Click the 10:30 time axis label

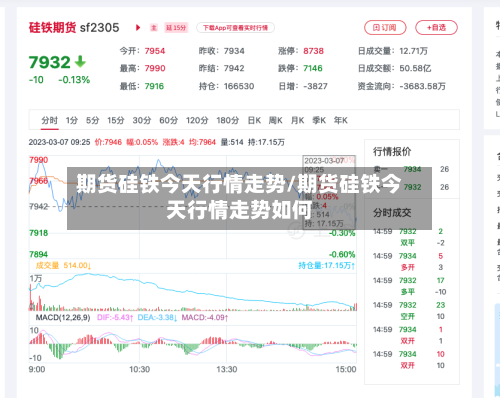[x=139, y=369]
